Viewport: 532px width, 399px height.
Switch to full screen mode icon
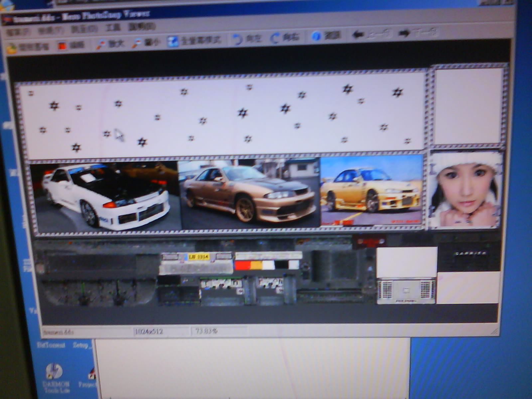click(x=173, y=41)
